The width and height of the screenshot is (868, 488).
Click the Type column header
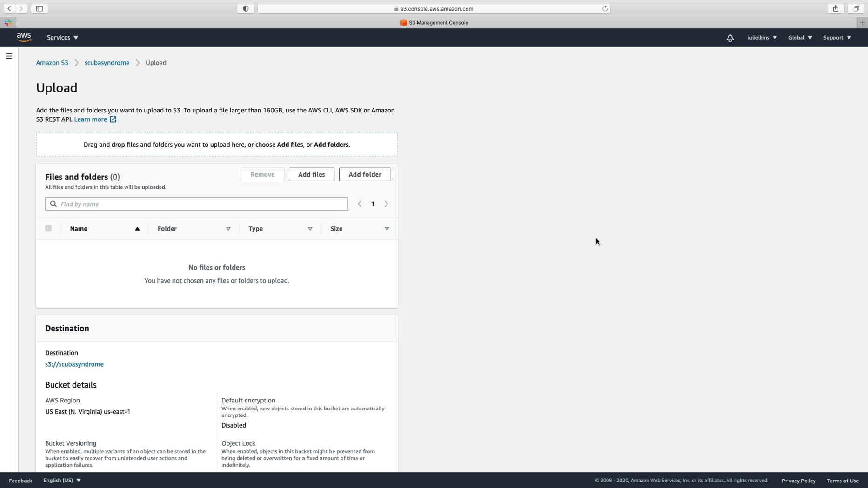tap(255, 229)
